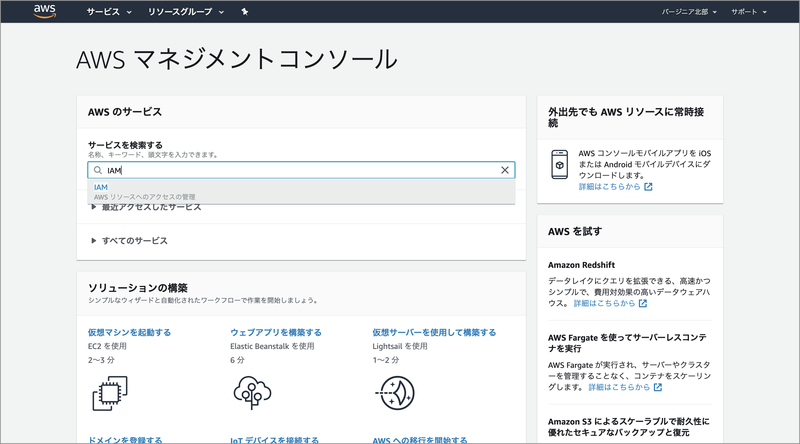Open ウェブアプリを構築する link

[x=276, y=332]
